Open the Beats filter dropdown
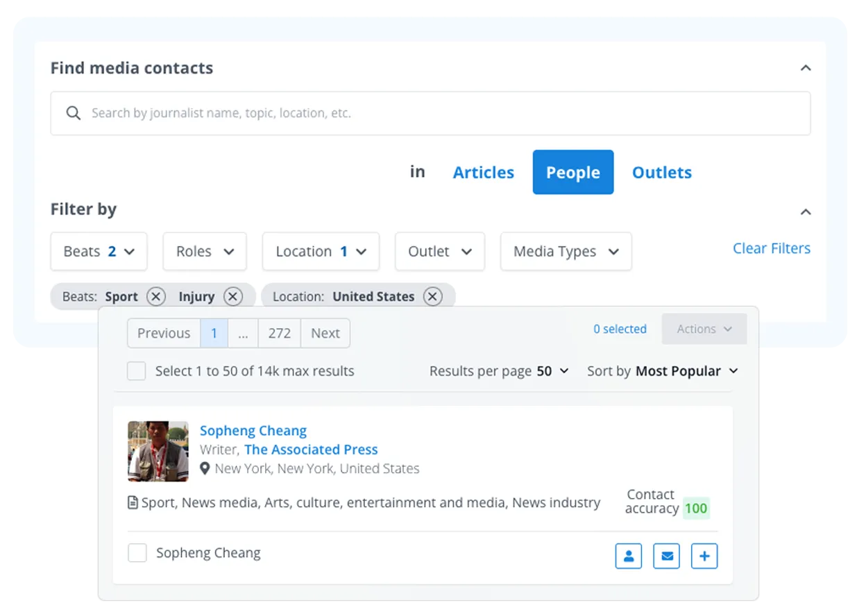Image resolution: width=857 pixels, height=616 pixels. tap(99, 251)
